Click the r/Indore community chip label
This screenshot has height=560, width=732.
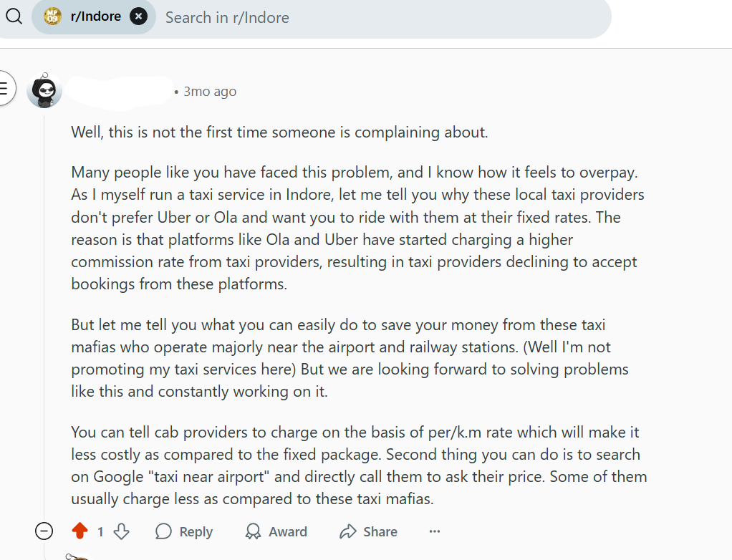95,16
